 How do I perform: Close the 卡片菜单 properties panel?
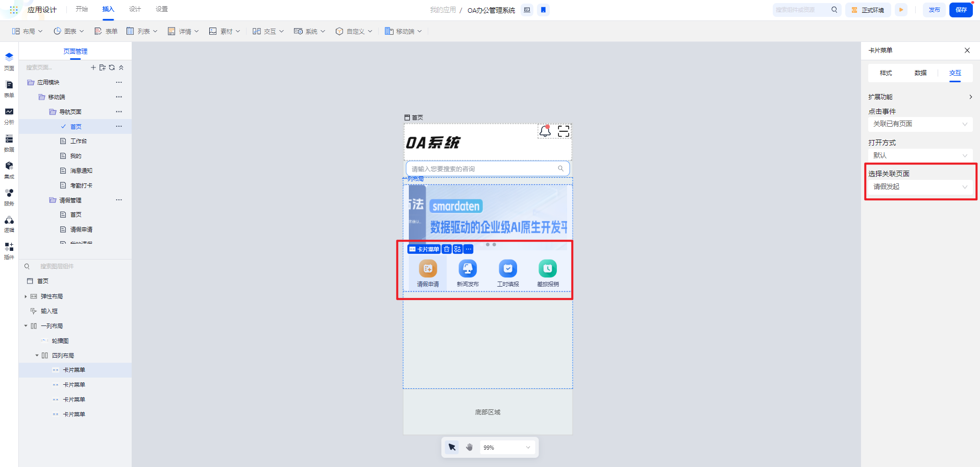967,50
